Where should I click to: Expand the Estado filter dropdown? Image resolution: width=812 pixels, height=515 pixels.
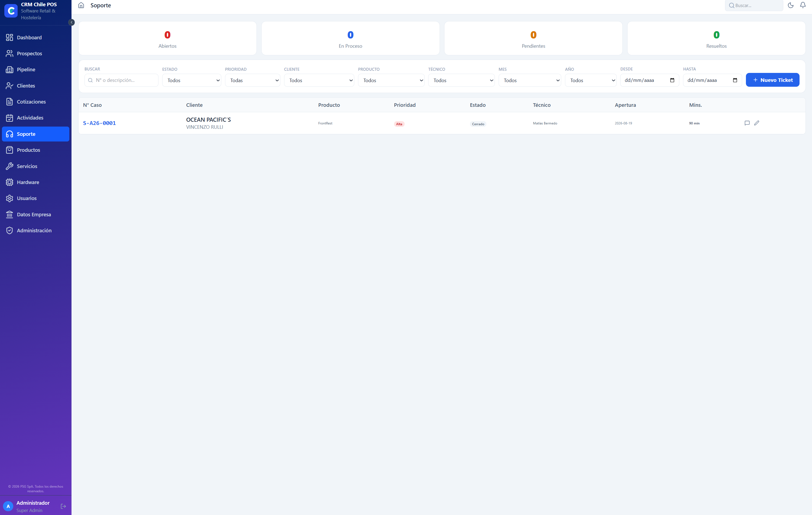point(191,80)
